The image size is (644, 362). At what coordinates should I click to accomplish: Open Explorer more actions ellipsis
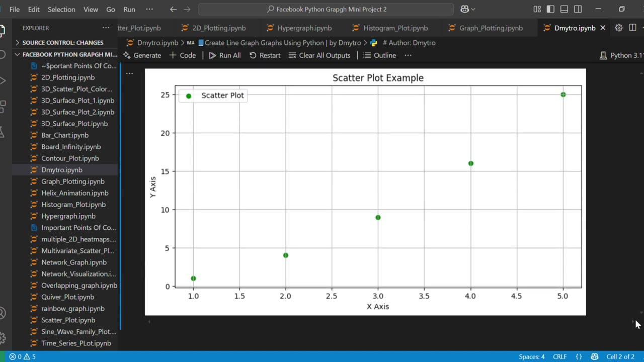click(106, 28)
